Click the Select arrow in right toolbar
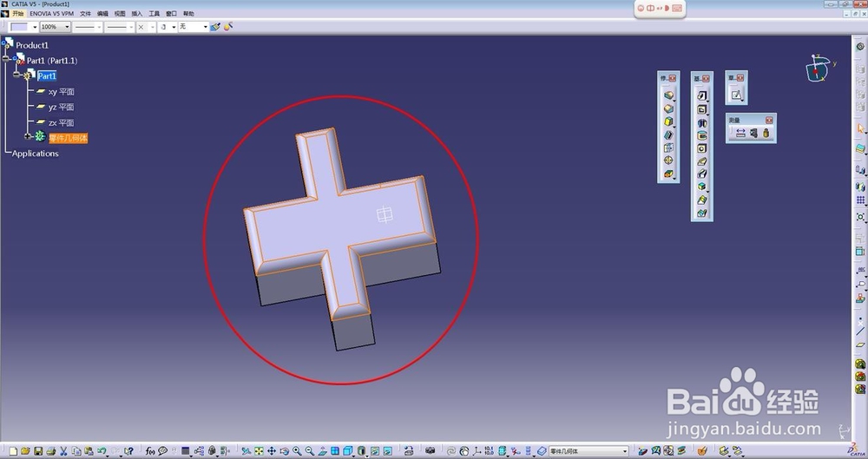The height and width of the screenshot is (459, 868). [x=860, y=128]
